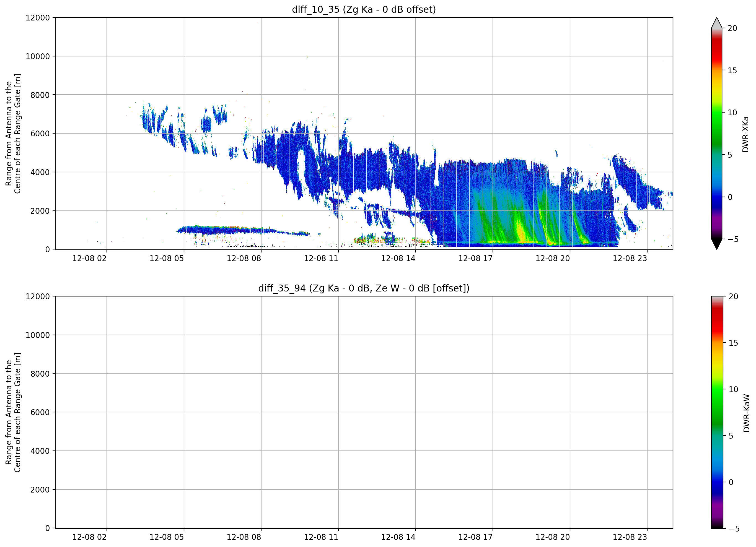Click time label 12-08 17 under diff_35_94 plot
Screen dimensions: 756x547
[476, 537]
